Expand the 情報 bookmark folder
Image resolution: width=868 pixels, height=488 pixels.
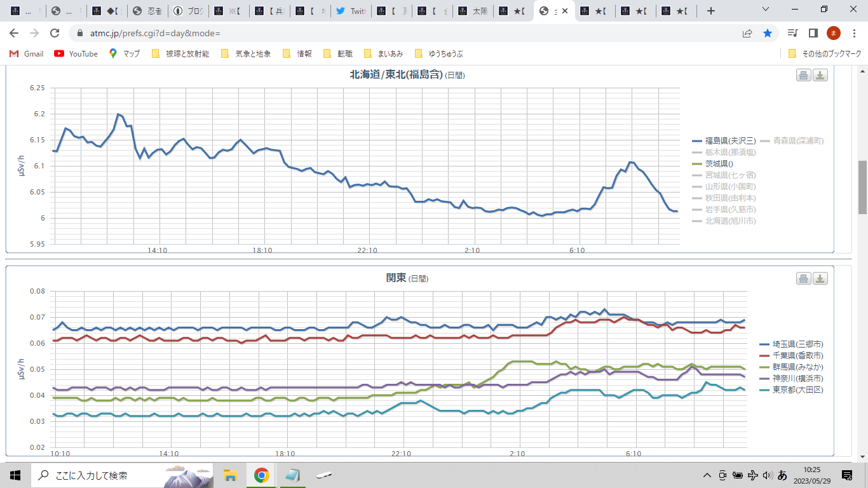click(297, 54)
